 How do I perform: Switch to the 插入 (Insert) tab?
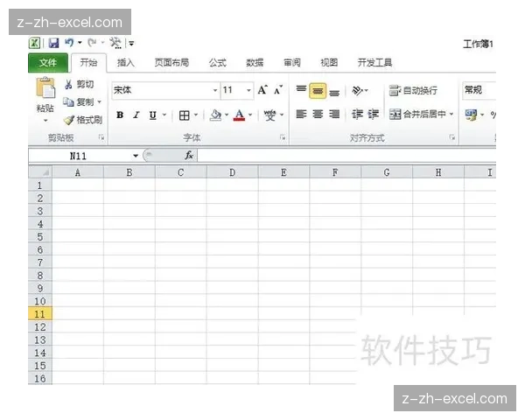point(125,63)
